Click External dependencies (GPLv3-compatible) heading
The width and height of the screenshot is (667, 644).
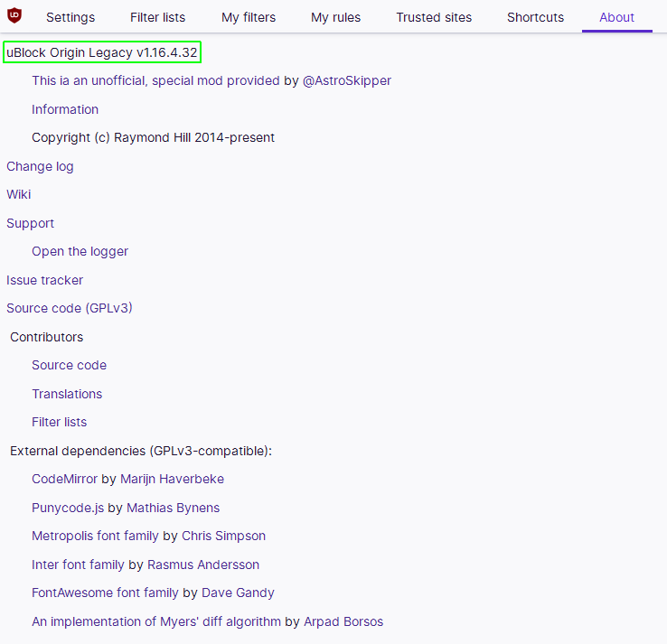click(x=141, y=451)
